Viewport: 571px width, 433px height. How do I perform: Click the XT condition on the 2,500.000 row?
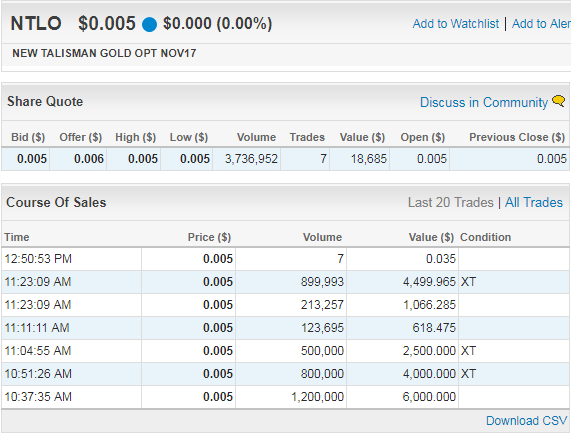point(468,351)
